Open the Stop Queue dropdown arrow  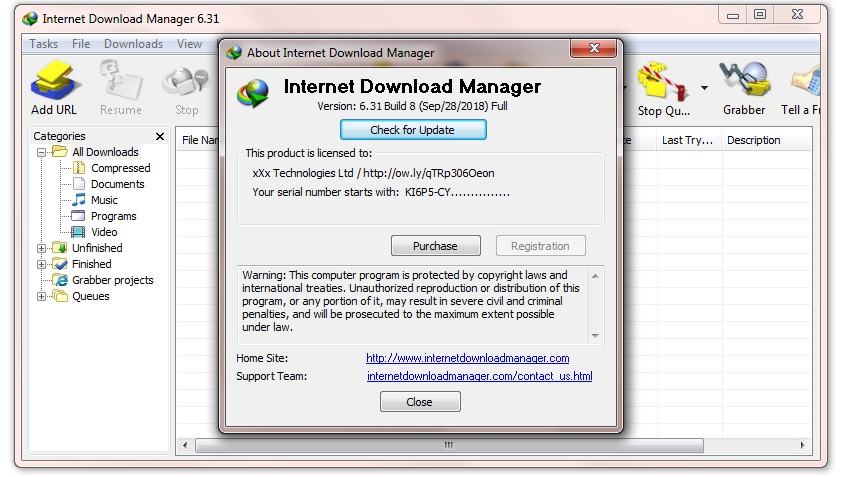pos(704,88)
